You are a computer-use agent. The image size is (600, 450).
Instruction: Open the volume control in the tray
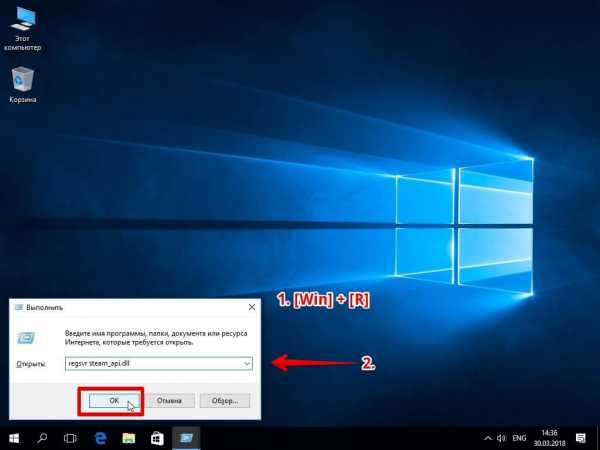(x=501, y=438)
